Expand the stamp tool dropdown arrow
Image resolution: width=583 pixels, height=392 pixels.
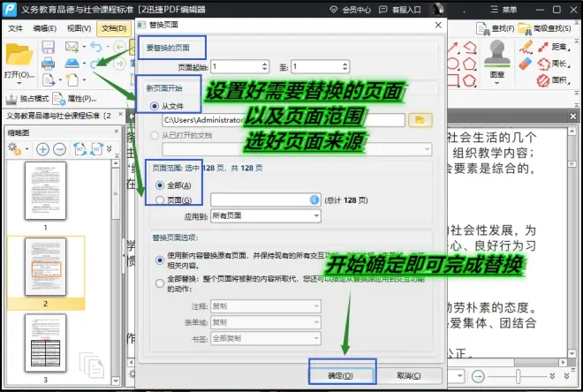(x=496, y=83)
